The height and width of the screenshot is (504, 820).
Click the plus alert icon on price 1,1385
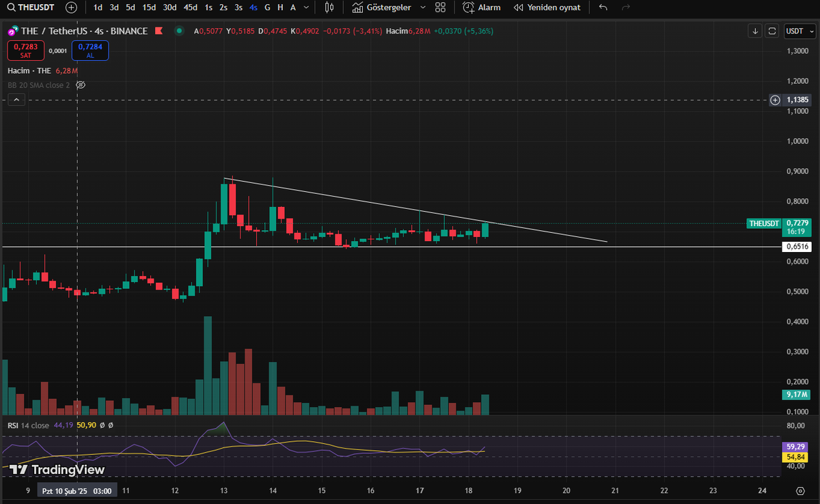(775, 100)
